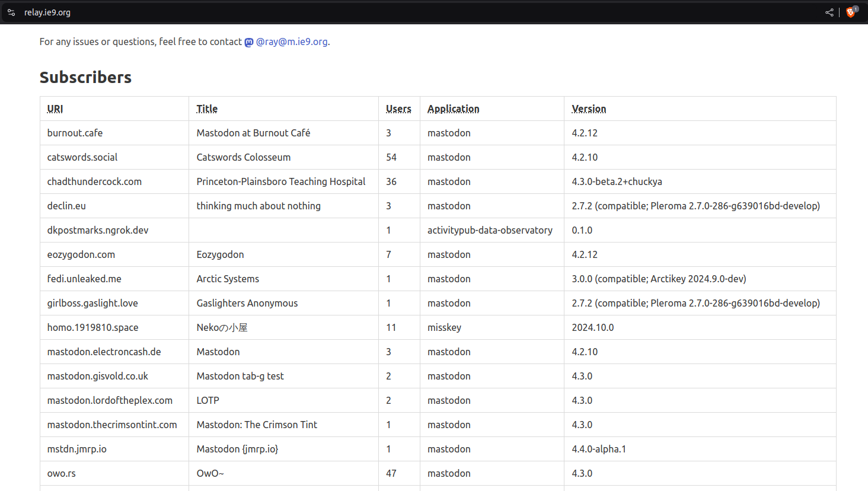This screenshot has height=491, width=868.
Task: Select the mstdn.jmrp.io URI cell
Action: tap(114, 449)
